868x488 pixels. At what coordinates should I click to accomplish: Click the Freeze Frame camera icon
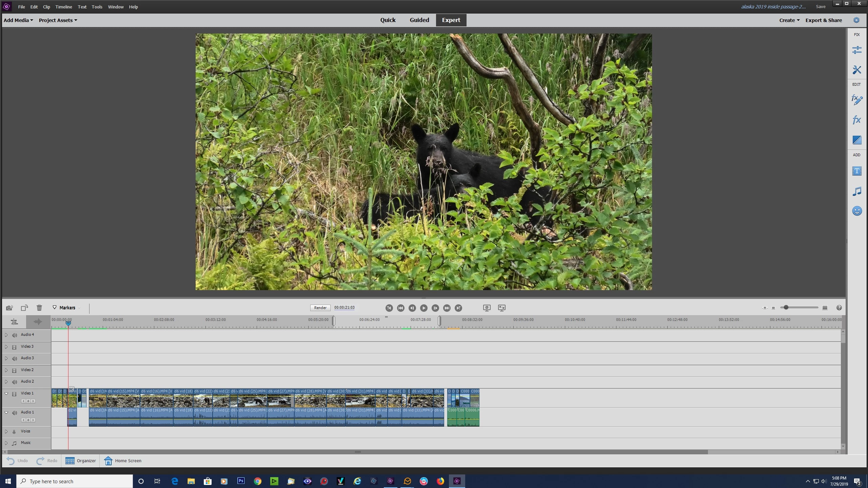(9, 308)
